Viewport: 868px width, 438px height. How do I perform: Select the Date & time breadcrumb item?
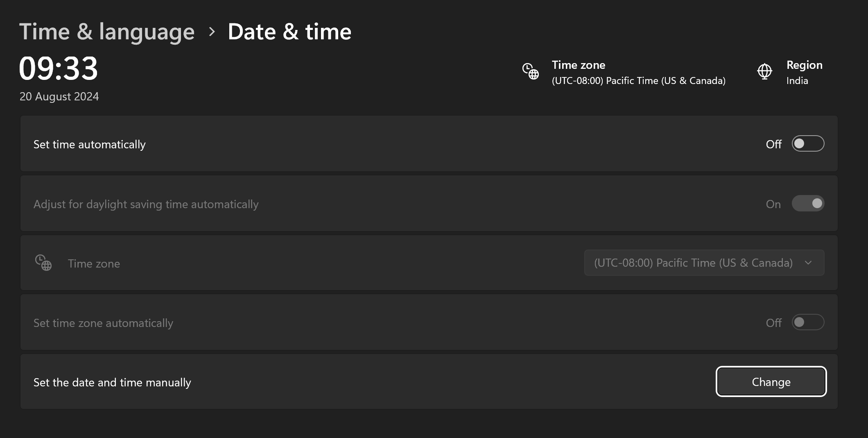(290, 32)
